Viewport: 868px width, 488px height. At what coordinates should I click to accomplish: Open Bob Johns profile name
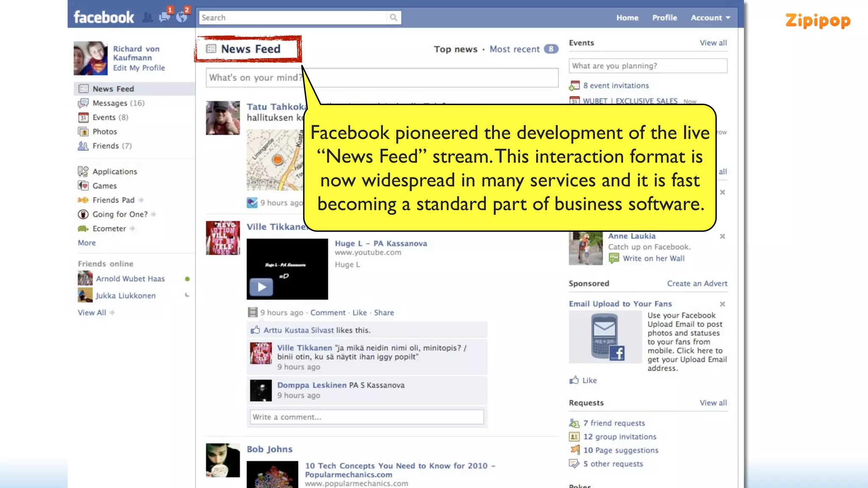[x=270, y=449]
